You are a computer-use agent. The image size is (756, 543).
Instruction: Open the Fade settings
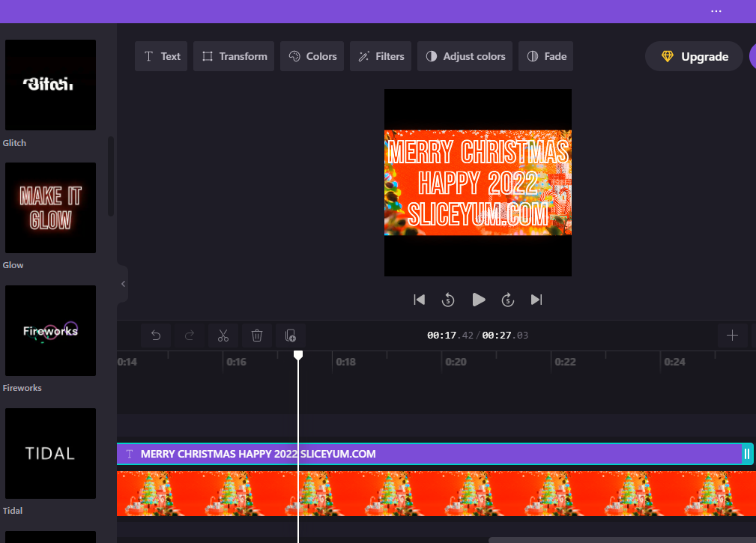(x=545, y=55)
